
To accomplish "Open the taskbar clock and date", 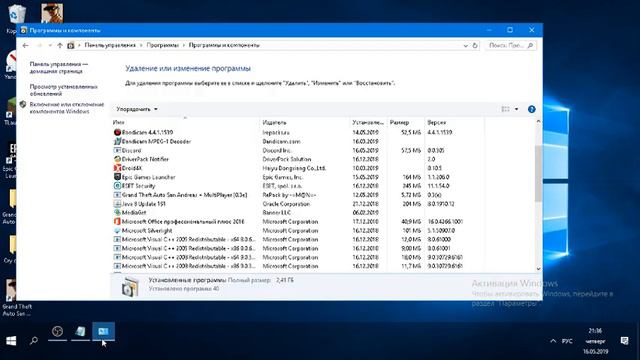I will point(596,341).
